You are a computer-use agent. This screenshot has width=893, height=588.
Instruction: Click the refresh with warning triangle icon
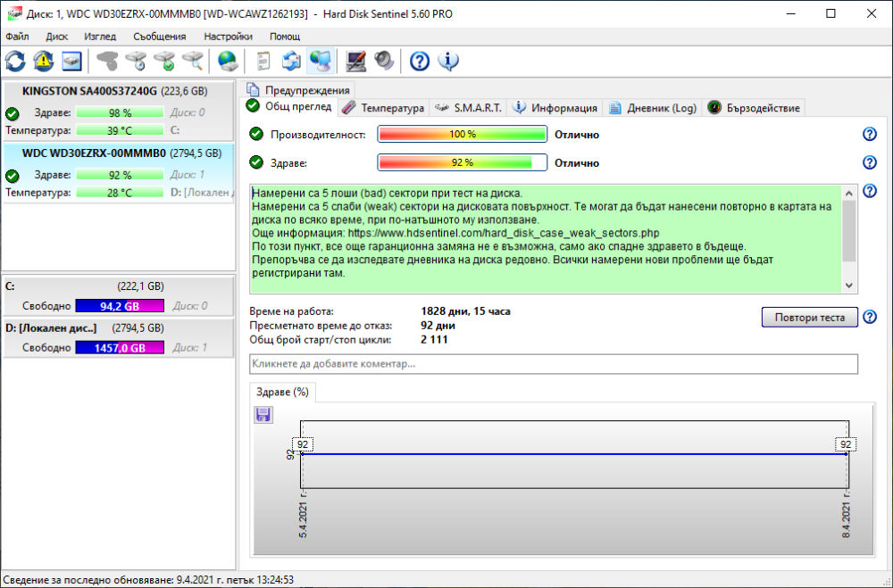point(44,61)
